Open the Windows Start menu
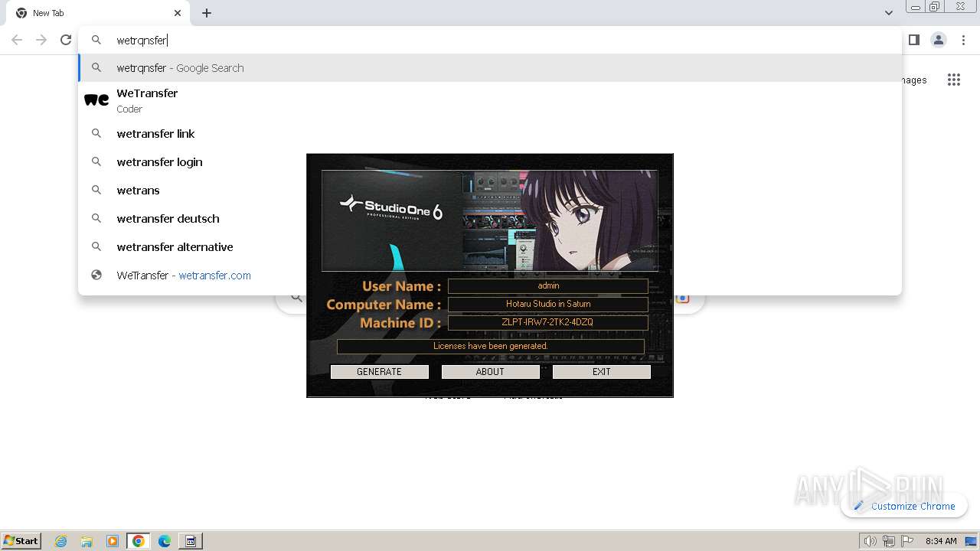Screen dimensions: 980x551 tap(21, 540)
